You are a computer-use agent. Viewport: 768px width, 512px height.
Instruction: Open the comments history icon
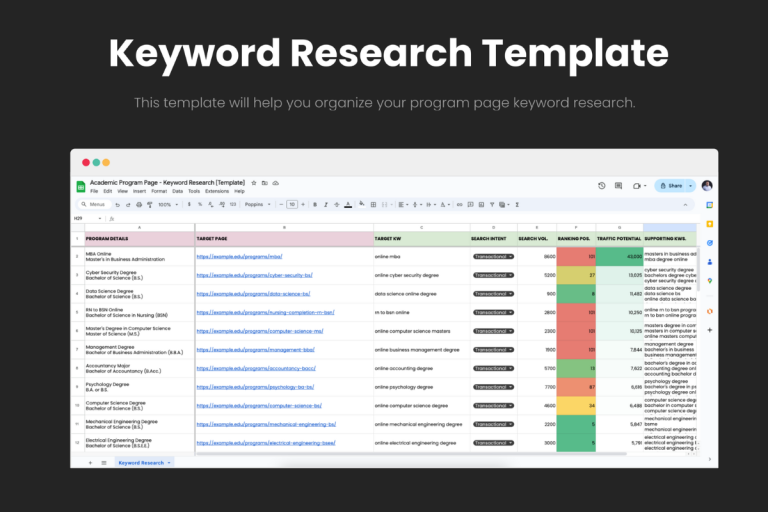coord(619,186)
